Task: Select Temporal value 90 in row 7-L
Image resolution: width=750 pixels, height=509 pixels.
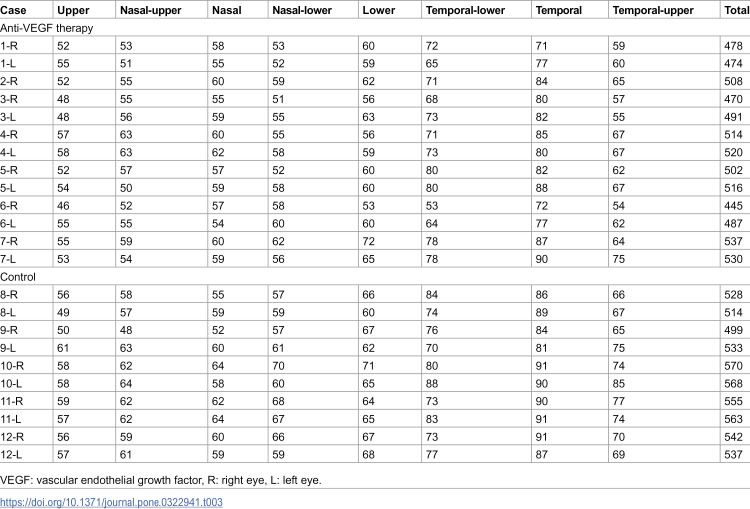Action: point(542,259)
